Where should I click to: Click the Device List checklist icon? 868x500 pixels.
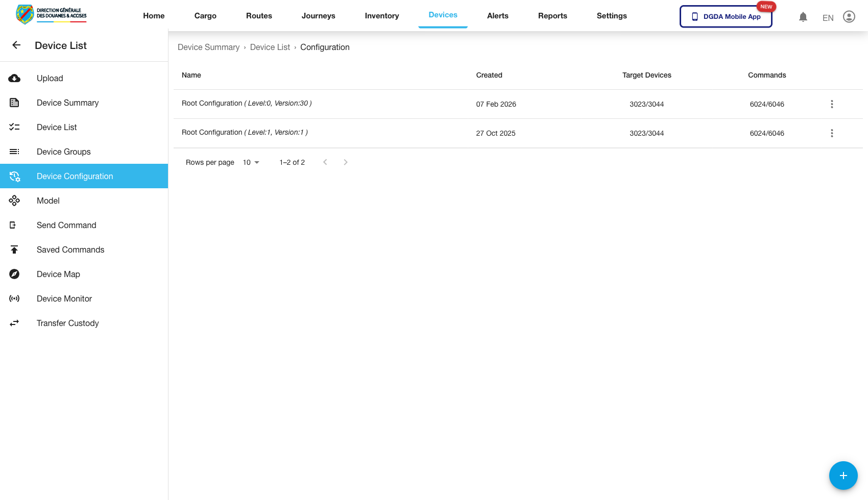[x=14, y=127]
